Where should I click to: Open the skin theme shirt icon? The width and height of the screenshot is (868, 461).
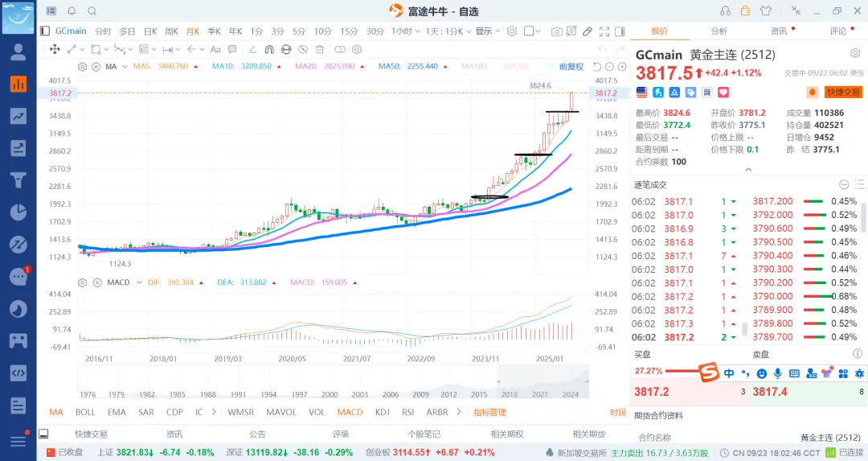766,10
